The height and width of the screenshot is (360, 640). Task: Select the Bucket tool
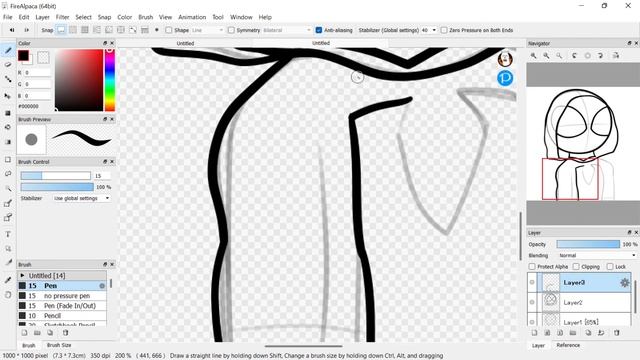[8, 127]
